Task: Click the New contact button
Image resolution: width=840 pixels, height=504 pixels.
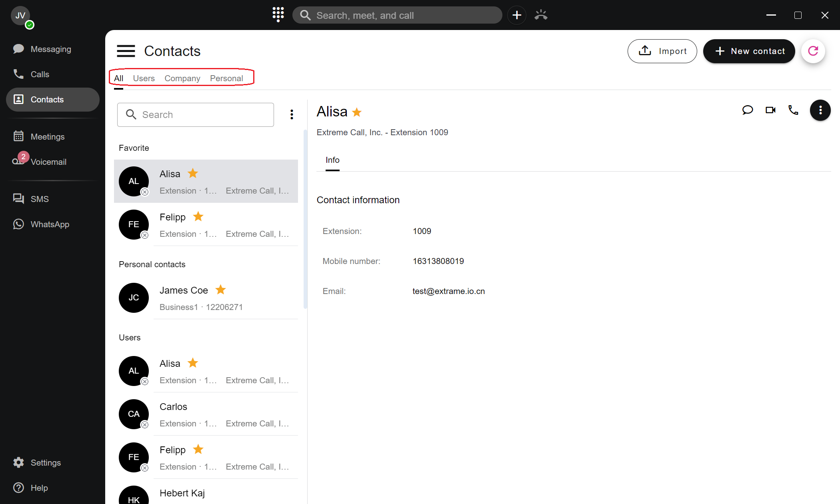Action: point(749,51)
